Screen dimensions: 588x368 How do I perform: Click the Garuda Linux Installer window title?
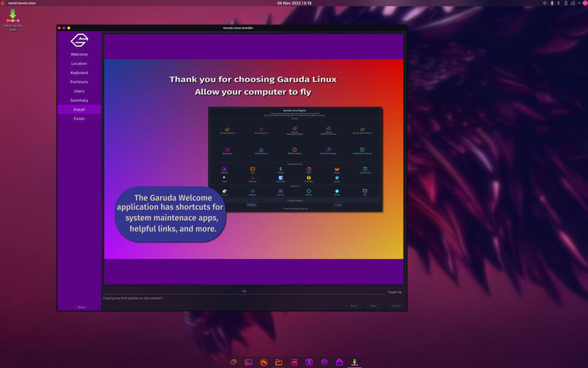(x=238, y=28)
